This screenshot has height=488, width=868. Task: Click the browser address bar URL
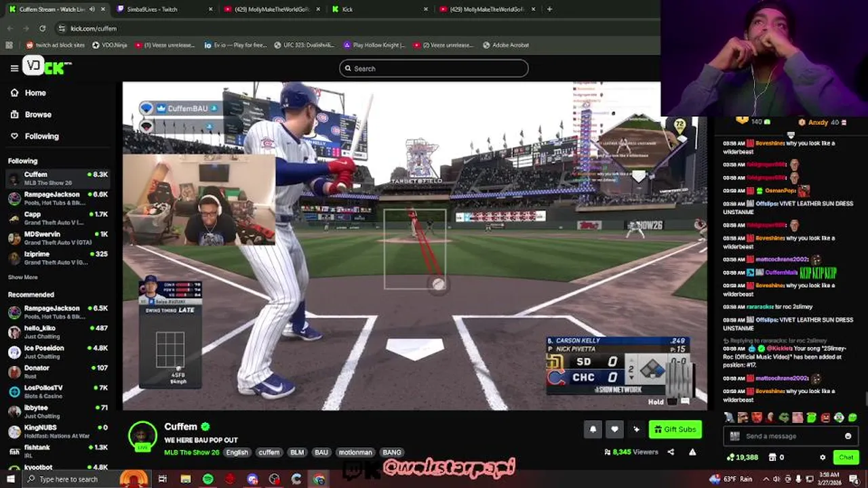(x=94, y=28)
